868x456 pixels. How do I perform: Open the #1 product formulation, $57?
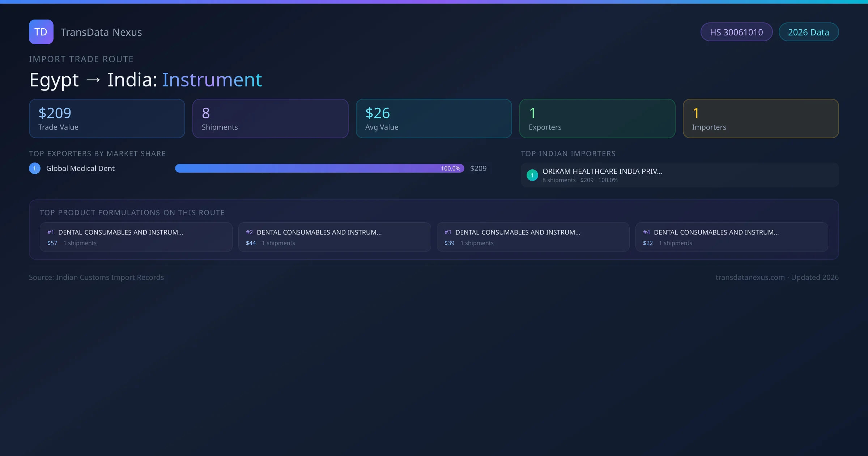(136, 237)
